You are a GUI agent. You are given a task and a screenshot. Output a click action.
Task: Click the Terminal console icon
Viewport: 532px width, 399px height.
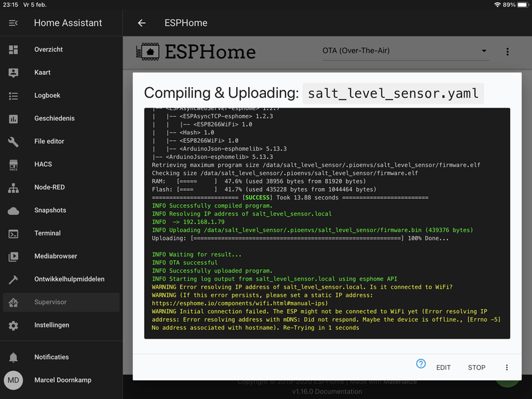13,233
